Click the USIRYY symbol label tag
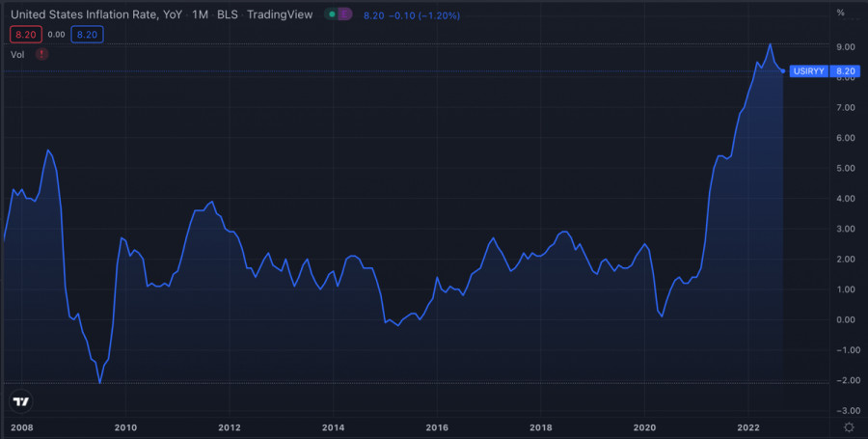Screen dimensions: 868x439 pyautogui.click(x=809, y=70)
